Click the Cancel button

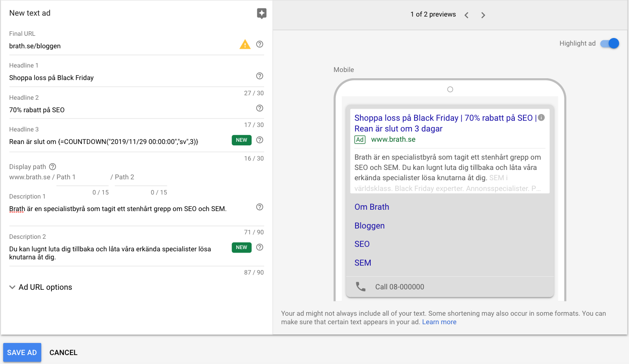(x=64, y=352)
